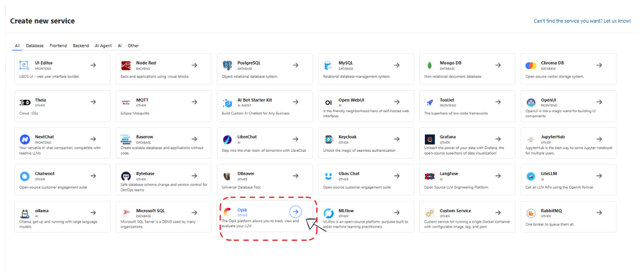The width and height of the screenshot is (644, 278).
Task: Click the ollama llama icon
Action: point(24,214)
